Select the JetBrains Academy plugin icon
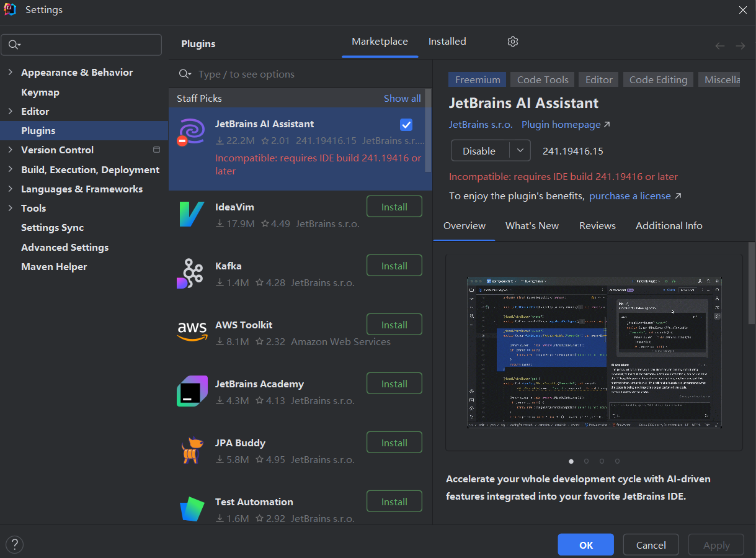The width and height of the screenshot is (756, 558). [x=192, y=391]
